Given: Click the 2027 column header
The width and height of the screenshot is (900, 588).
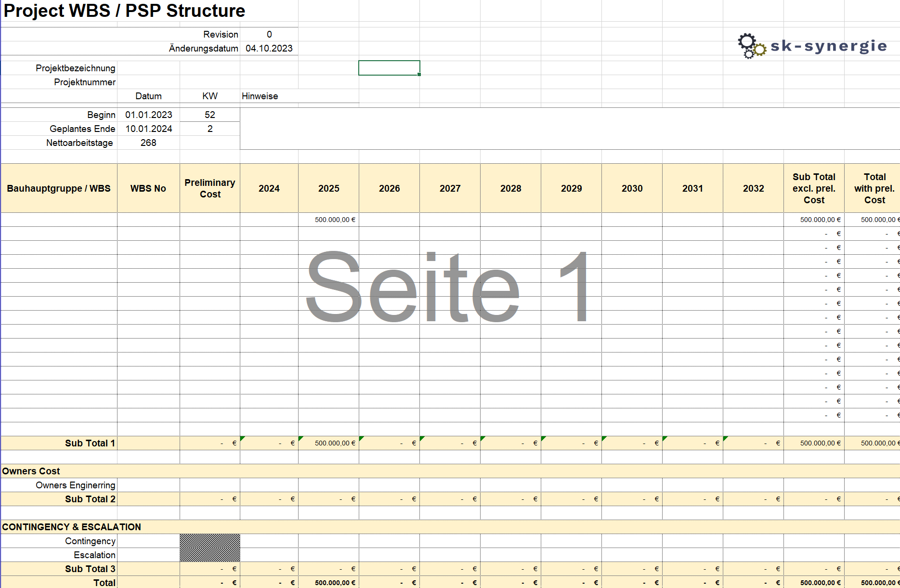Looking at the screenshot, I should [x=450, y=188].
